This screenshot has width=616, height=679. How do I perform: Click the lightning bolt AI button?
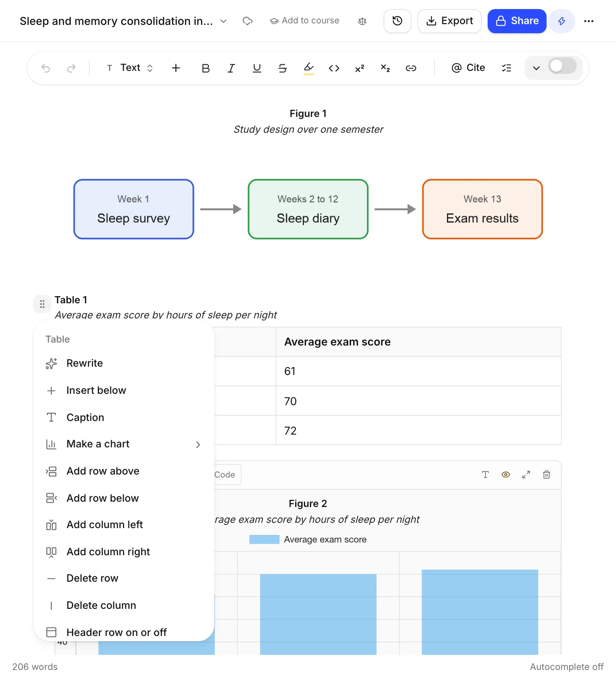pyautogui.click(x=562, y=21)
